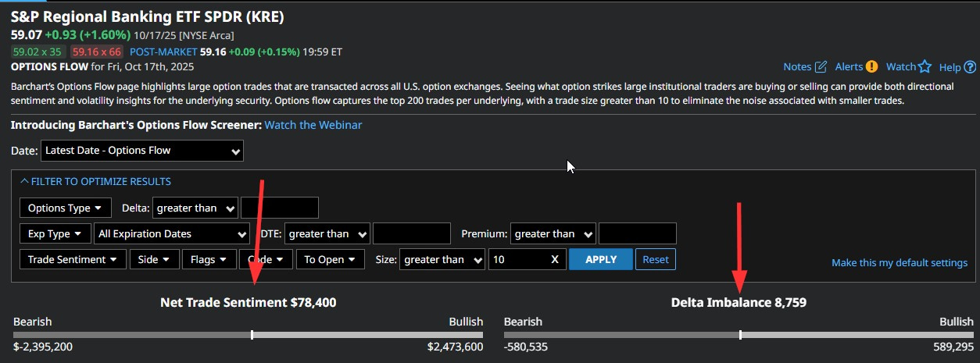Viewport: 980px width, 363px height.
Task: Click the Alerts orange exclamation icon
Action: click(871, 67)
